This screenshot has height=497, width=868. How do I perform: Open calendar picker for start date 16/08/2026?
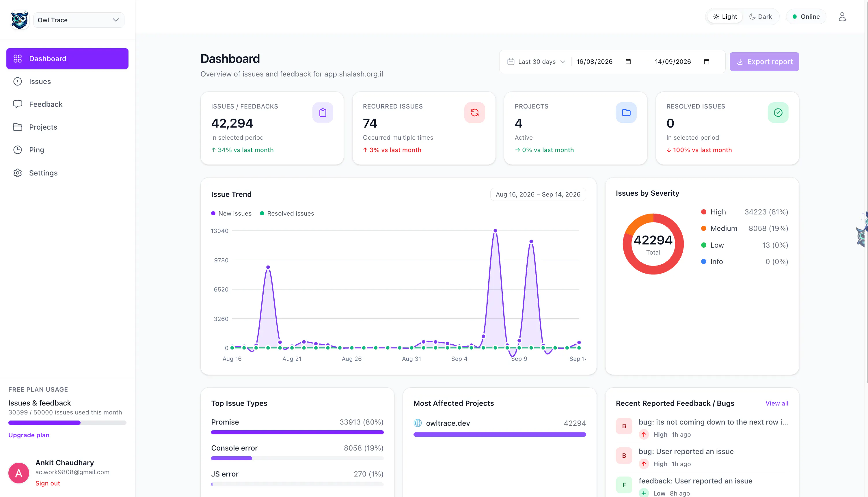(628, 62)
